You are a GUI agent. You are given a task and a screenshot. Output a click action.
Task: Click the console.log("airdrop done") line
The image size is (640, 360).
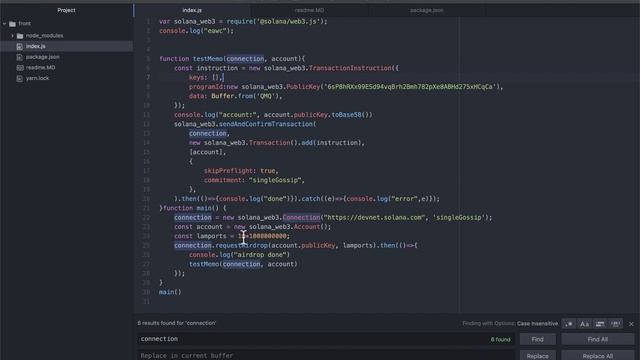(239, 255)
